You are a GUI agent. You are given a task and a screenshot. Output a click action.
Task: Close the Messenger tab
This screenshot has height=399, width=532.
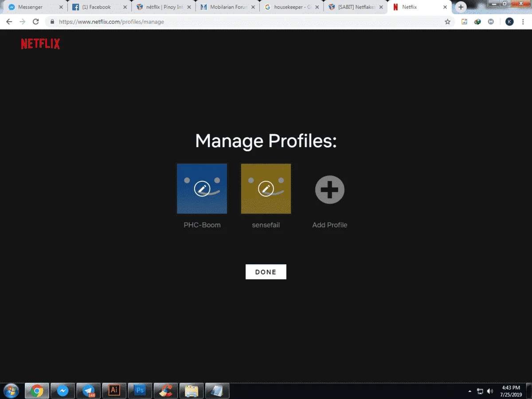61,7
